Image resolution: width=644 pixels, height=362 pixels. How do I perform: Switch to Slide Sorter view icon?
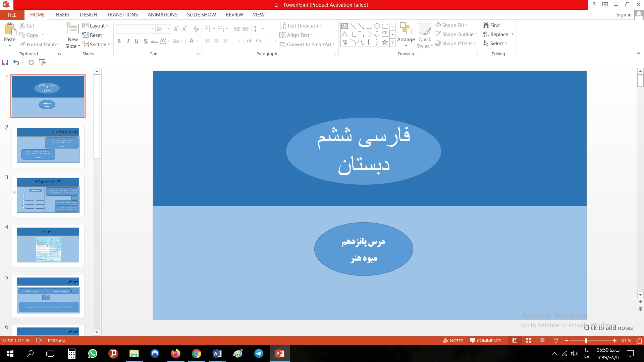pos(529,341)
